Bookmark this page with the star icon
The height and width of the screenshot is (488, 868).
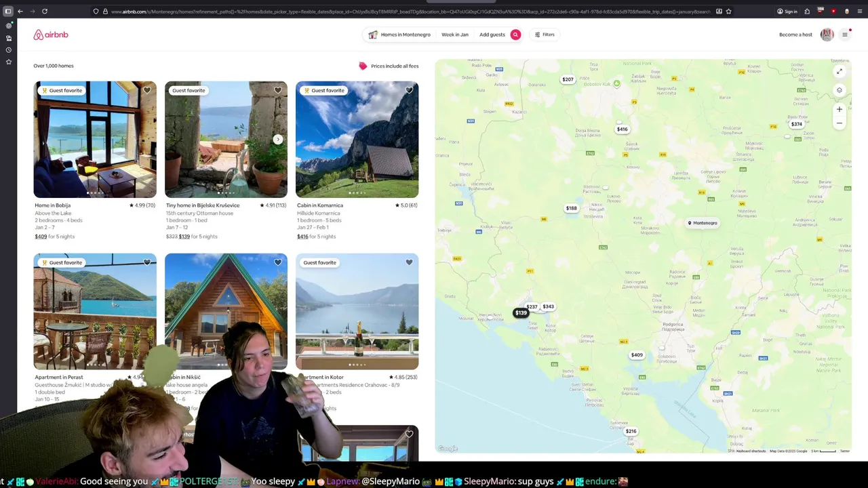pos(728,12)
